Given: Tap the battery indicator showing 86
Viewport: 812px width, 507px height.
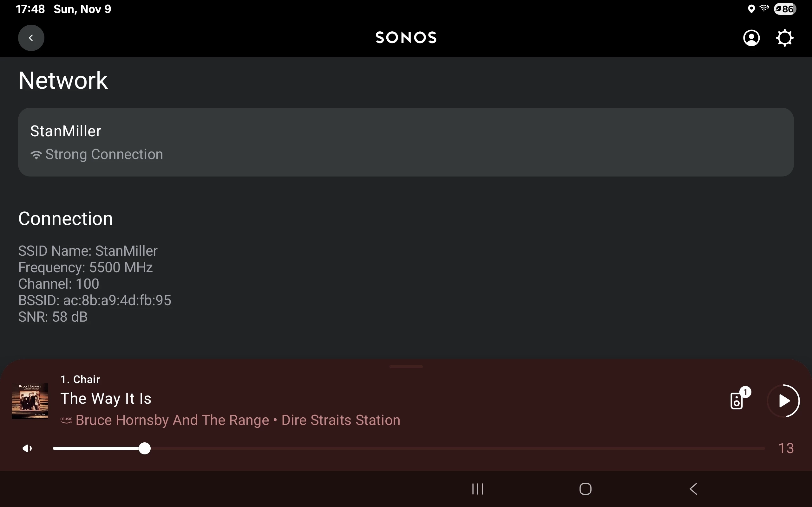Looking at the screenshot, I should (x=784, y=9).
